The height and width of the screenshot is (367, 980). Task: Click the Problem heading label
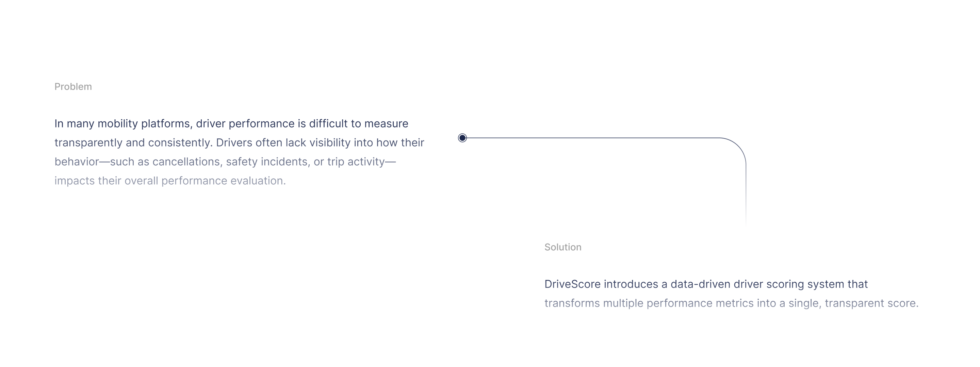point(73,87)
